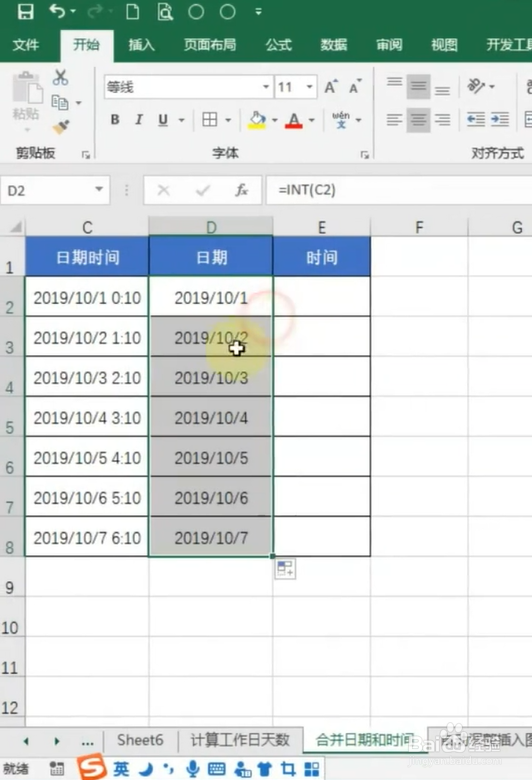532x780 pixels.
Task: Click the Increase Indent icon
Action: click(x=500, y=119)
